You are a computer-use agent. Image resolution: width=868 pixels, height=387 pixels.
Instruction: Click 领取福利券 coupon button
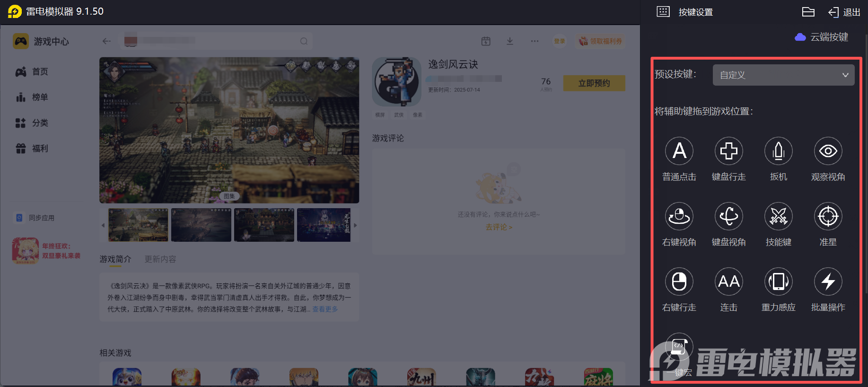(601, 41)
